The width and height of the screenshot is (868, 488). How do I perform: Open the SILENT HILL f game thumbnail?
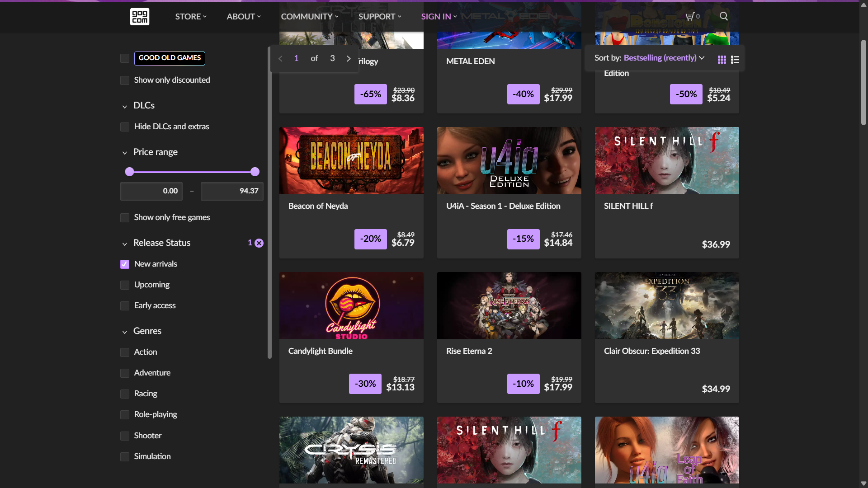point(667,160)
